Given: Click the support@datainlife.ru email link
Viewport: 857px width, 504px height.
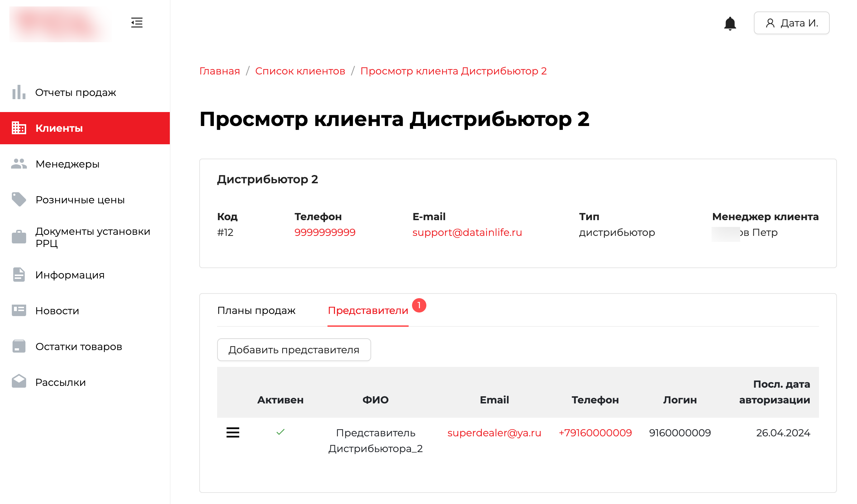Looking at the screenshot, I should pos(467,232).
